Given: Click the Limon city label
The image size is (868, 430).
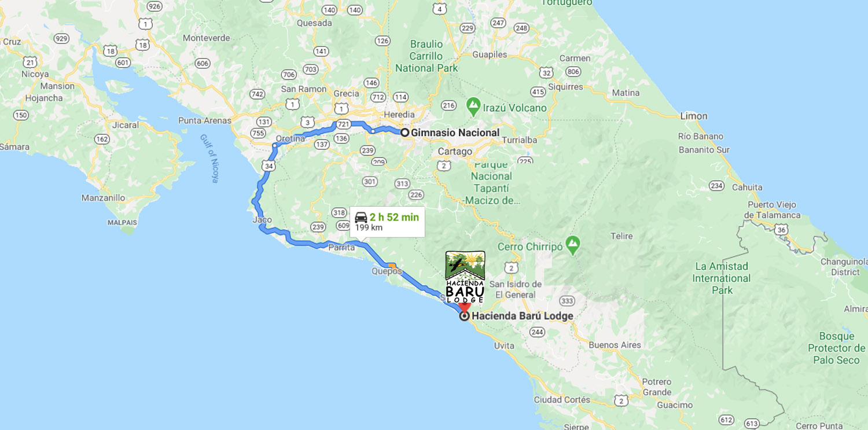Looking at the screenshot, I should [694, 116].
